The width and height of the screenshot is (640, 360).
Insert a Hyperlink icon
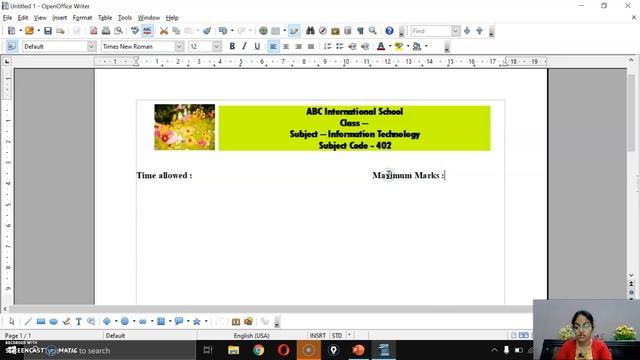pos(263,31)
